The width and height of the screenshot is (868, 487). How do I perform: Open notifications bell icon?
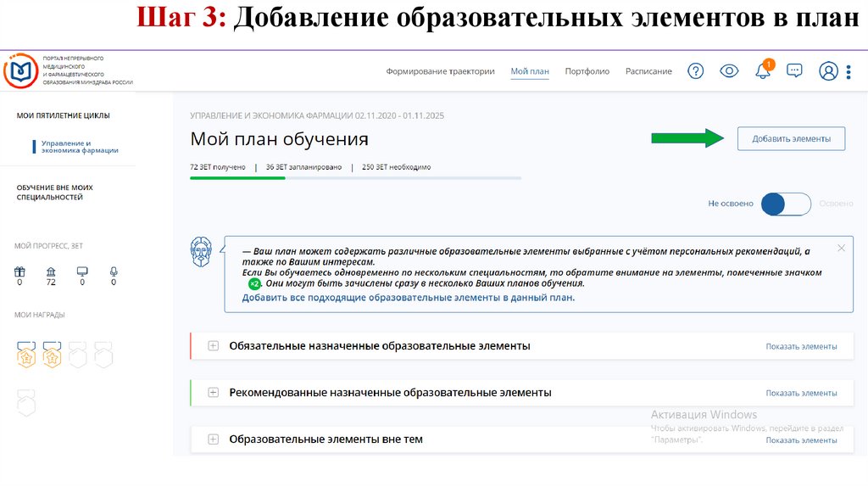pyautogui.click(x=764, y=70)
